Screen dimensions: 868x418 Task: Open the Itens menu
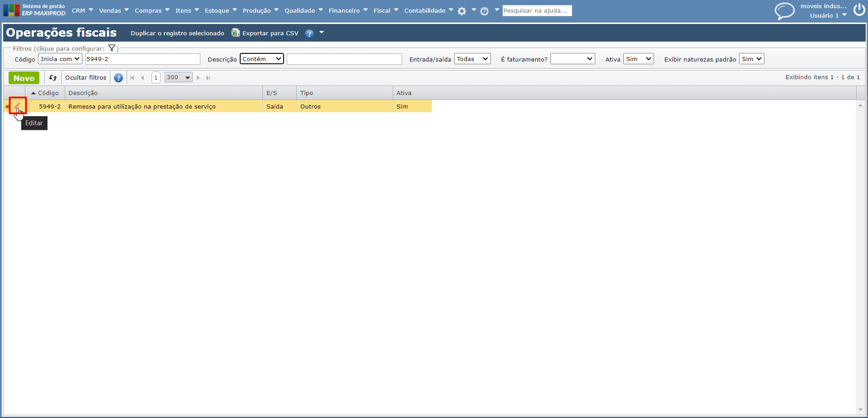pos(187,10)
